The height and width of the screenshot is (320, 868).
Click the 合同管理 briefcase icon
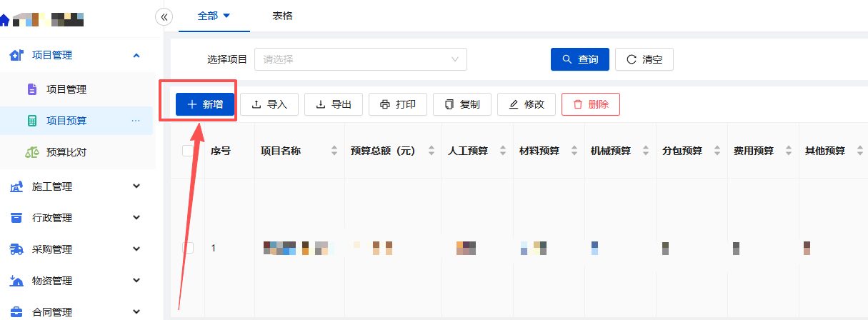point(16,312)
